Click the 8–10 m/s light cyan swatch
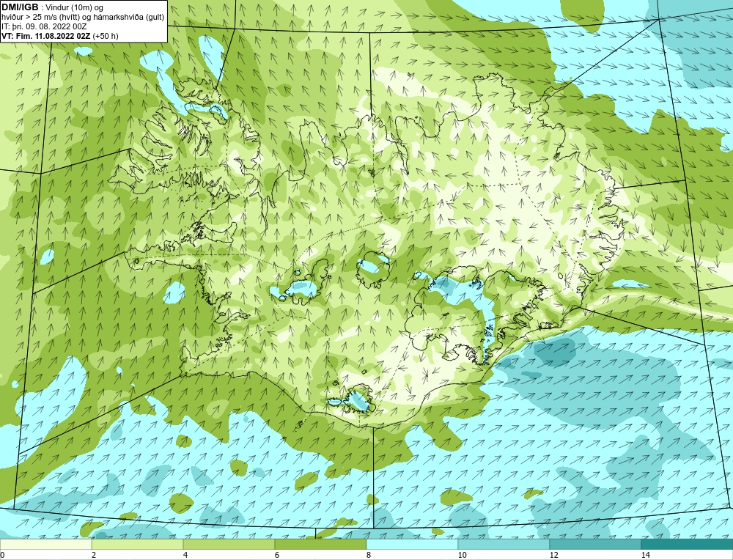This screenshot has width=733, height=560. click(x=412, y=544)
